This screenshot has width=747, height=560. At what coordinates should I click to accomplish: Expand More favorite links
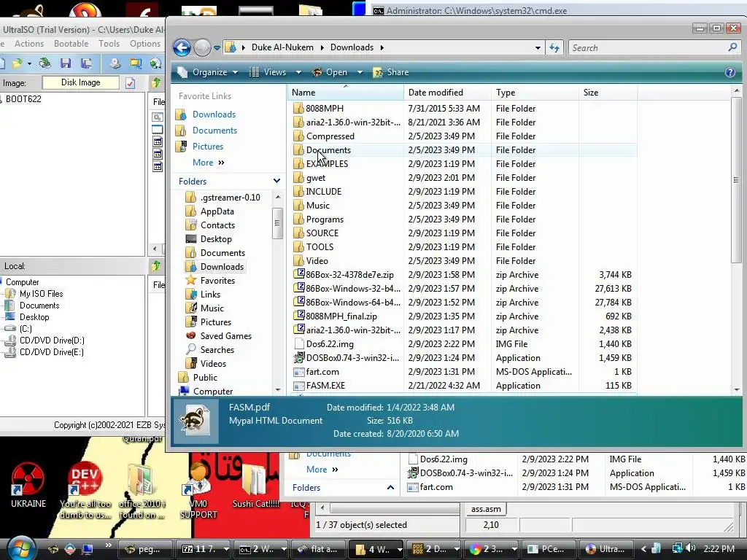click(208, 163)
